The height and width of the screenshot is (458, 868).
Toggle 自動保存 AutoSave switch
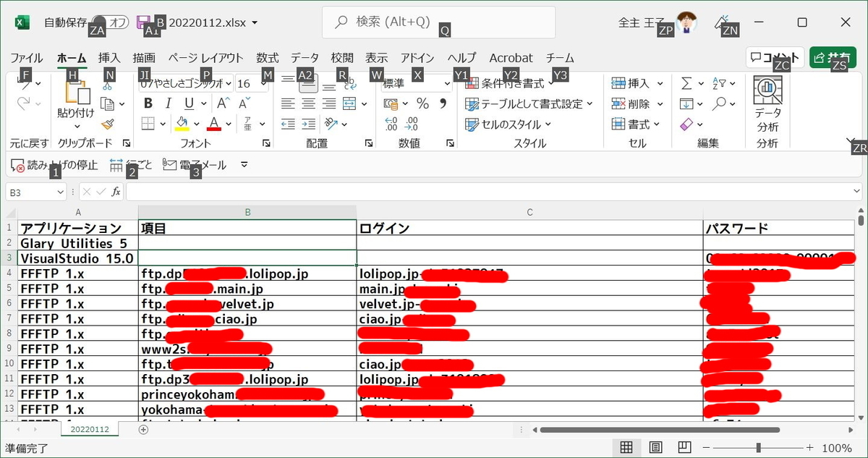(x=111, y=22)
